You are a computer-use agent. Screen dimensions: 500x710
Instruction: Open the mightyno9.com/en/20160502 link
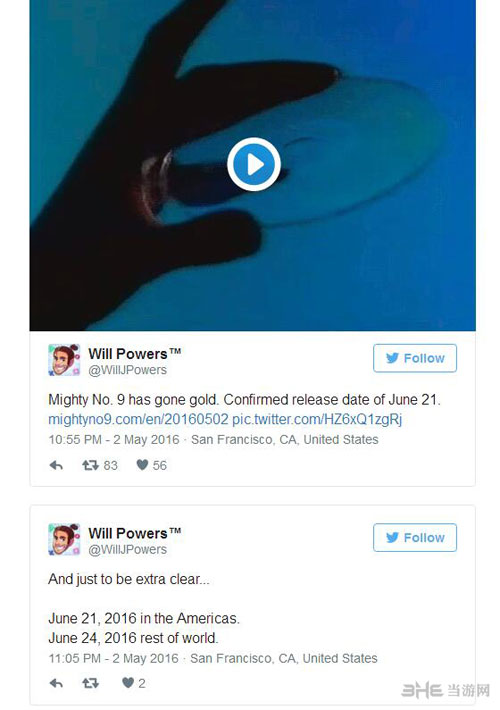click(138, 419)
